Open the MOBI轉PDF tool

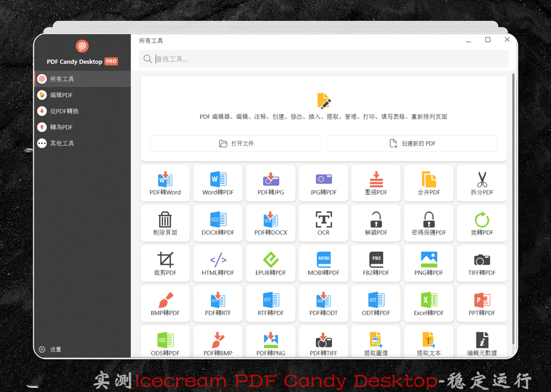point(323,264)
